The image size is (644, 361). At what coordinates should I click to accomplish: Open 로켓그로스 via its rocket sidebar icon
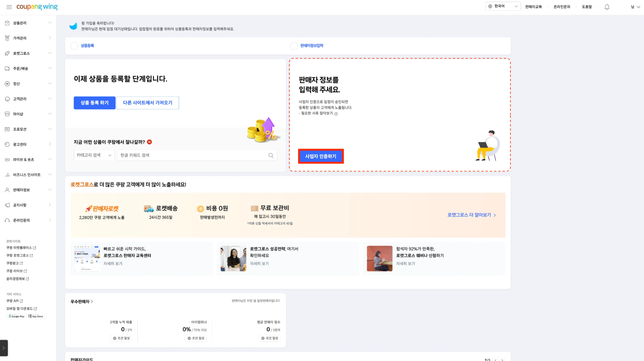(x=7, y=53)
